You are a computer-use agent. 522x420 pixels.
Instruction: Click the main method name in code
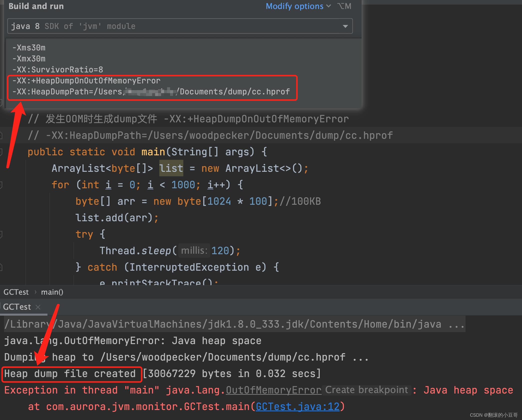[x=153, y=152]
